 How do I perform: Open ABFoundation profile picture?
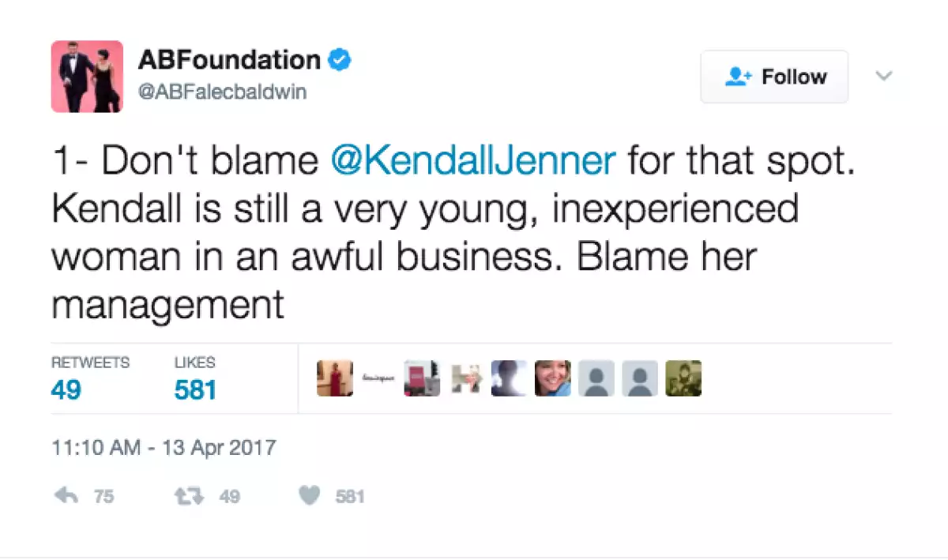pos(87,77)
